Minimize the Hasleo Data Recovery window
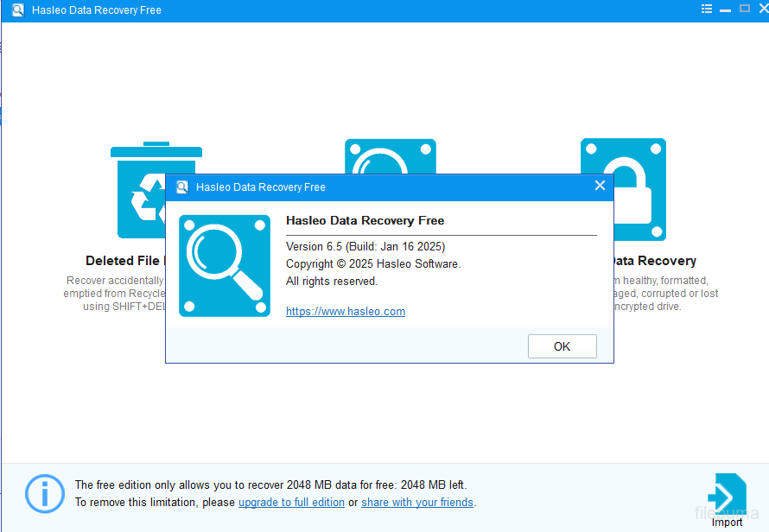Image resolution: width=769 pixels, height=532 pixels. pyautogui.click(x=725, y=9)
